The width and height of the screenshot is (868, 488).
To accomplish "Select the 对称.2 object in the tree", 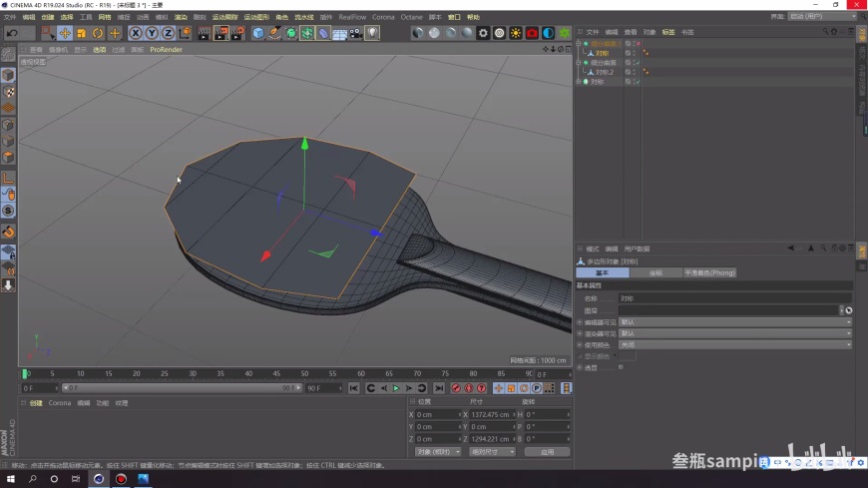I will coord(605,72).
